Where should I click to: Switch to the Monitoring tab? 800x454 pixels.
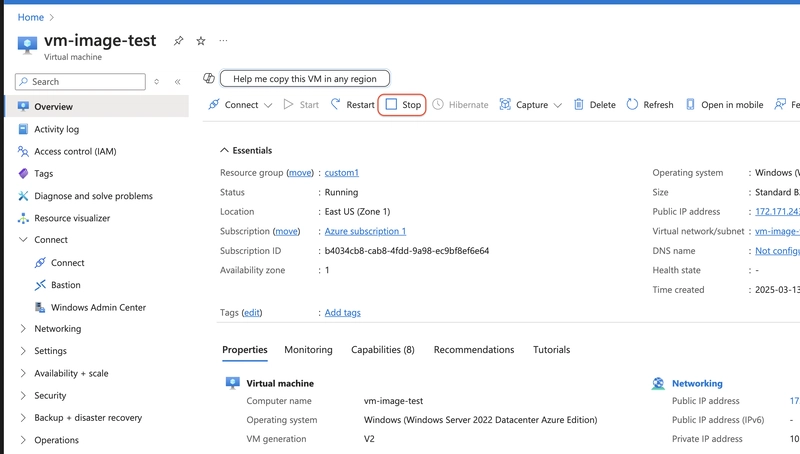tap(308, 350)
